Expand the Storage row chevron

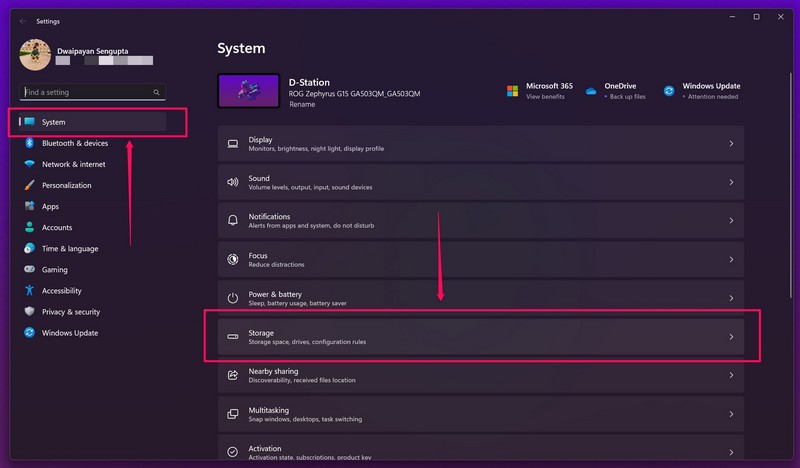(731, 337)
